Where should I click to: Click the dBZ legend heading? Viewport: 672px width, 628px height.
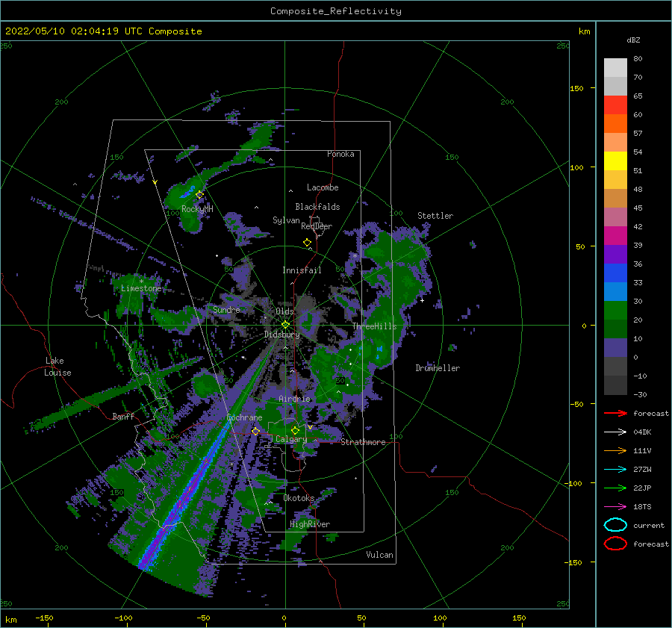pyautogui.click(x=633, y=40)
